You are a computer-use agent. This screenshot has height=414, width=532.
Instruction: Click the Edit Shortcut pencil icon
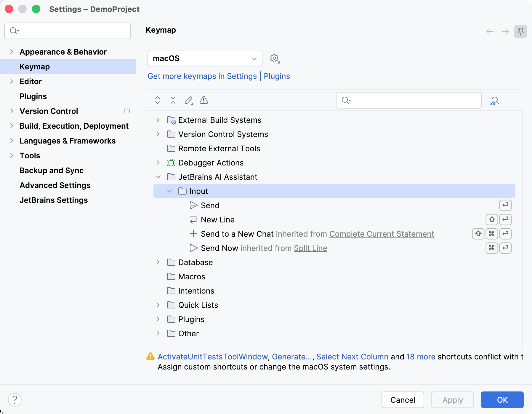click(189, 100)
